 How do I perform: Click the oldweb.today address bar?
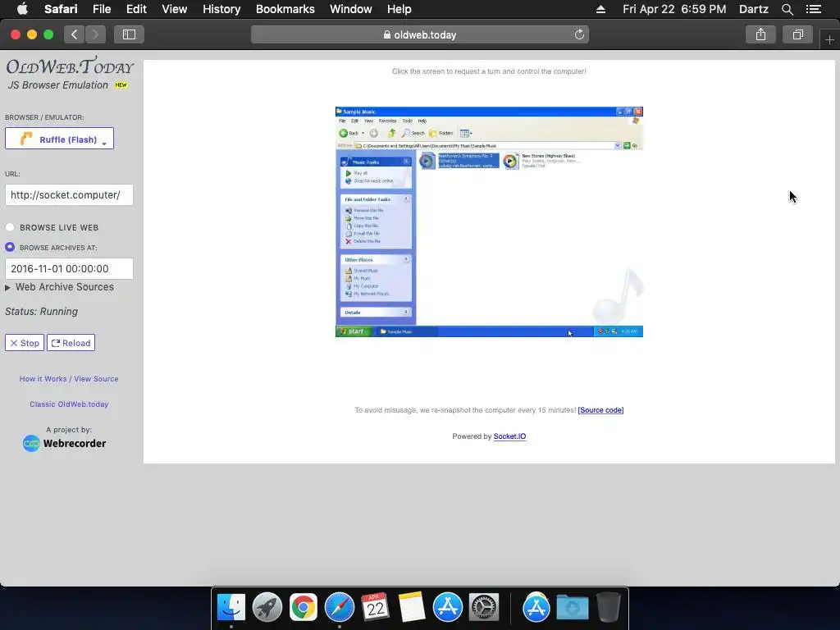coord(420,34)
